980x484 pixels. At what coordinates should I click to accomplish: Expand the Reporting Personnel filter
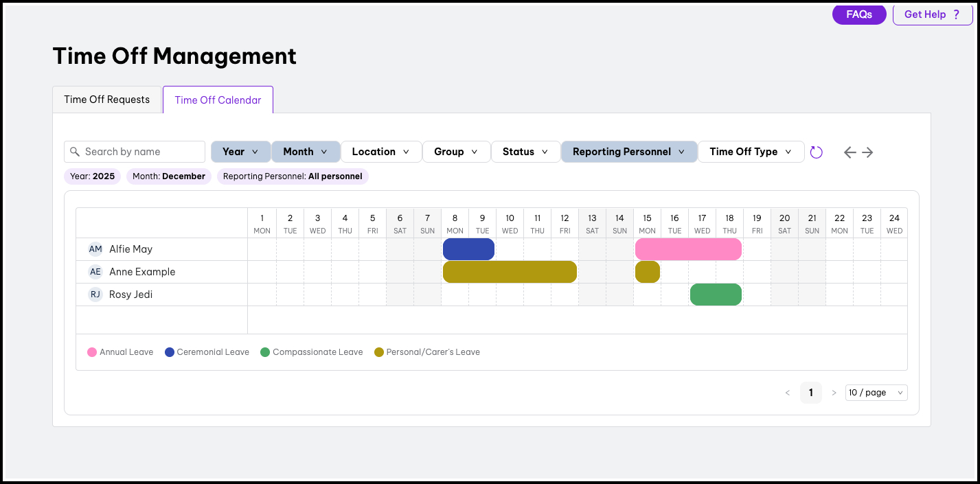[x=628, y=152]
